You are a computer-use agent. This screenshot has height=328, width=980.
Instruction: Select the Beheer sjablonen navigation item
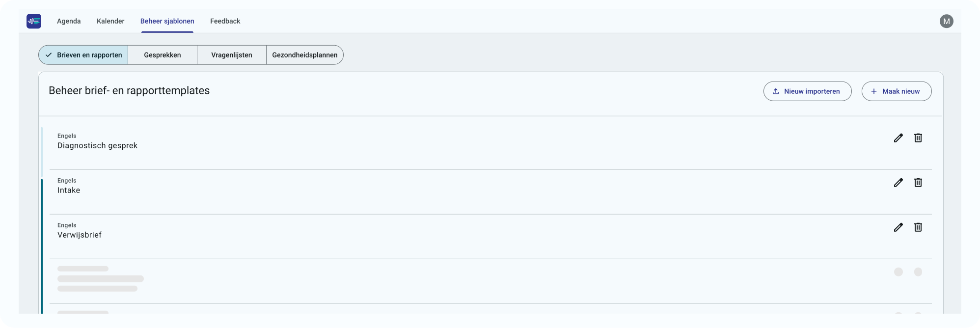[x=167, y=21]
